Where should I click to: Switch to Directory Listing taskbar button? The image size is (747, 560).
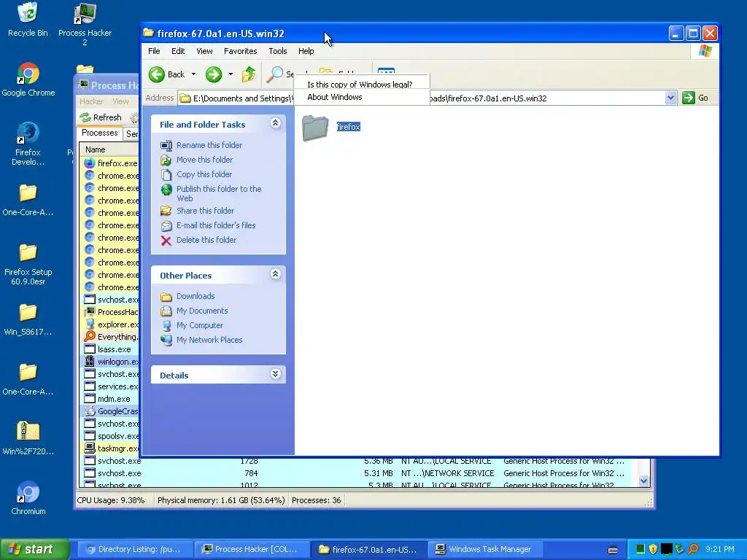point(135,550)
